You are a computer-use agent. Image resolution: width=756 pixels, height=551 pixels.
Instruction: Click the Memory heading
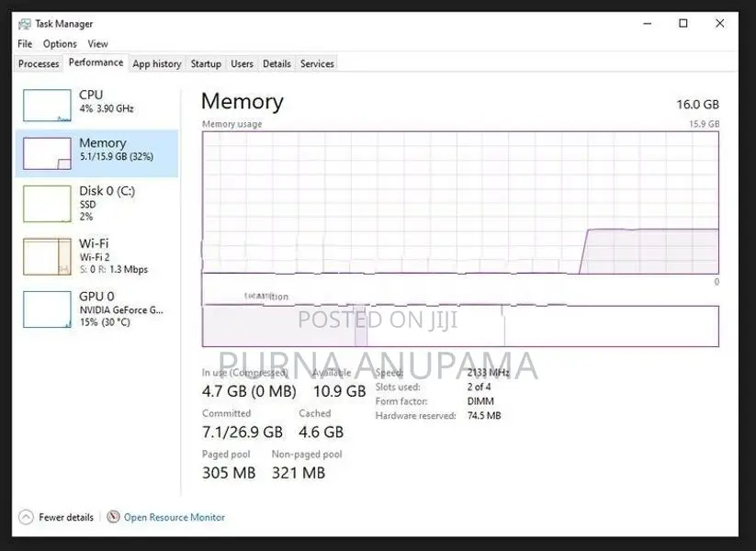[242, 101]
